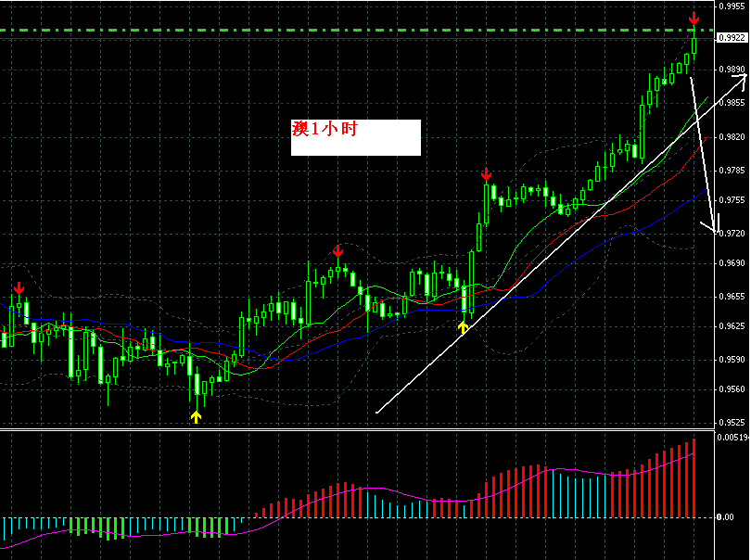Click the 0.9590 price axis label
This screenshot has width=751, height=560.
coord(732,360)
